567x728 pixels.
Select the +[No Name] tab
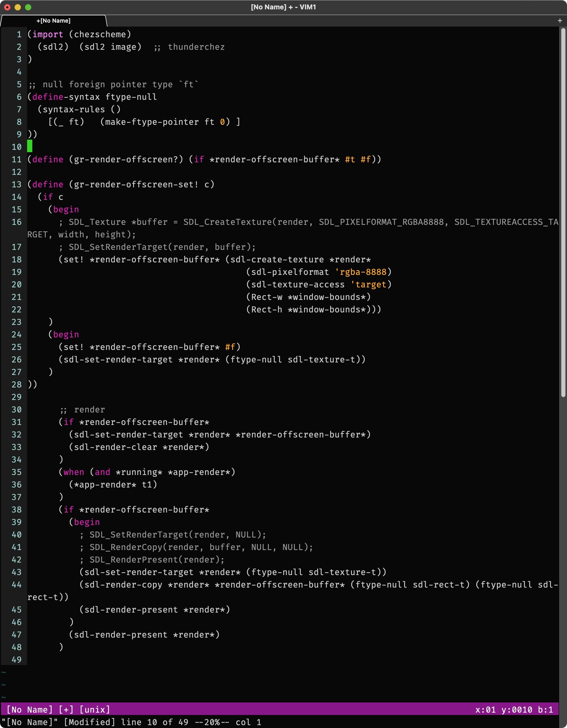click(x=53, y=21)
